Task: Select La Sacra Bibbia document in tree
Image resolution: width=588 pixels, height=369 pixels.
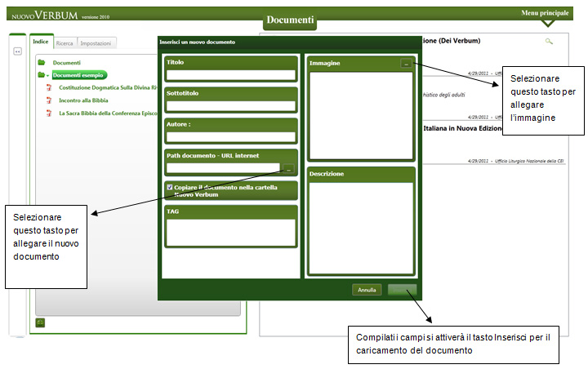Action: click(x=106, y=113)
